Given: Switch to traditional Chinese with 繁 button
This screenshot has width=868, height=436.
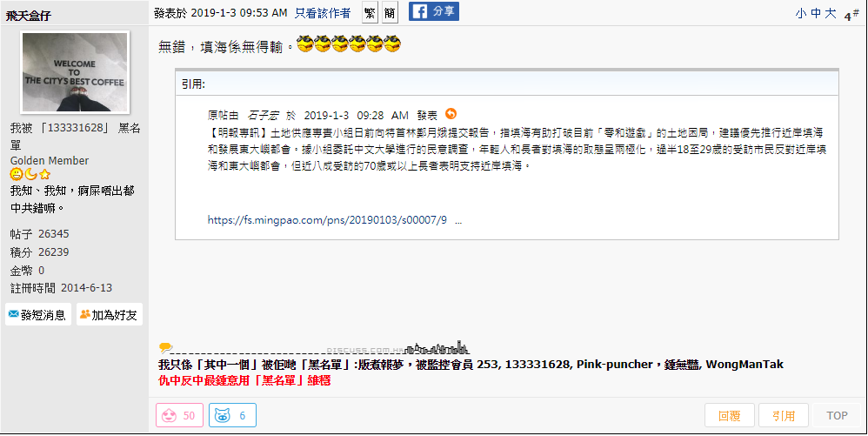Looking at the screenshot, I should pyautogui.click(x=370, y=13).
